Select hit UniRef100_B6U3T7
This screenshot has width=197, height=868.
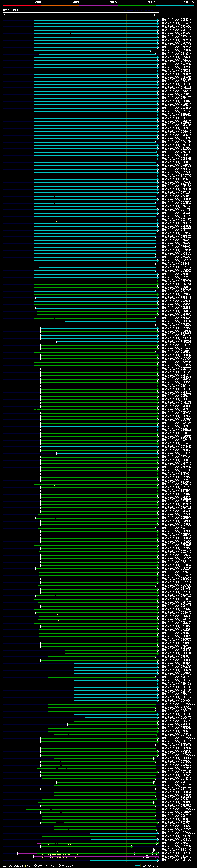click(x=176, y=426)
